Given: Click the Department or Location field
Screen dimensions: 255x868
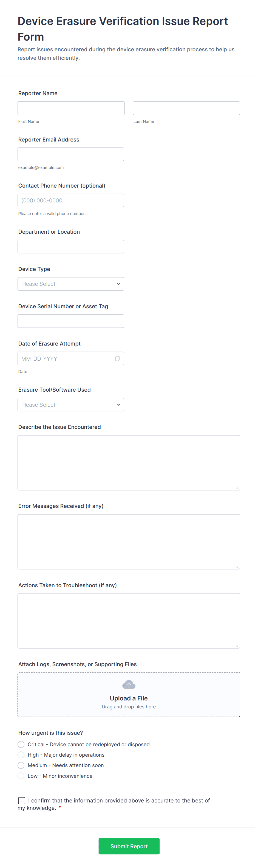Looking at the screenshot, I should pos(71,247).
